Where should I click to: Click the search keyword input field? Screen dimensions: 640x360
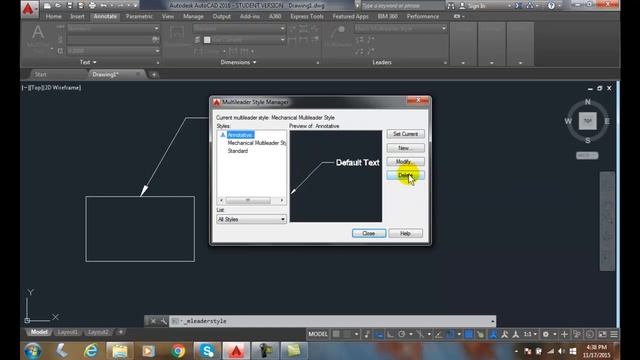click(x=402, y=6)
